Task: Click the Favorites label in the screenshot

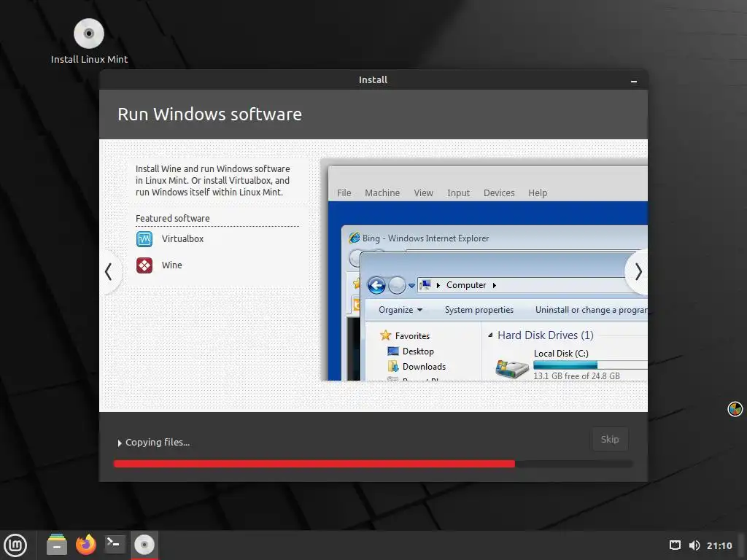Action: point(412,336)
